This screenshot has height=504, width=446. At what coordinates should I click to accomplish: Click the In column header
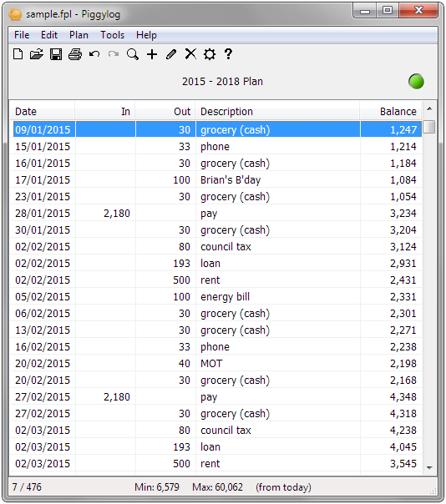pyautogui.click(x=105, y=112)
